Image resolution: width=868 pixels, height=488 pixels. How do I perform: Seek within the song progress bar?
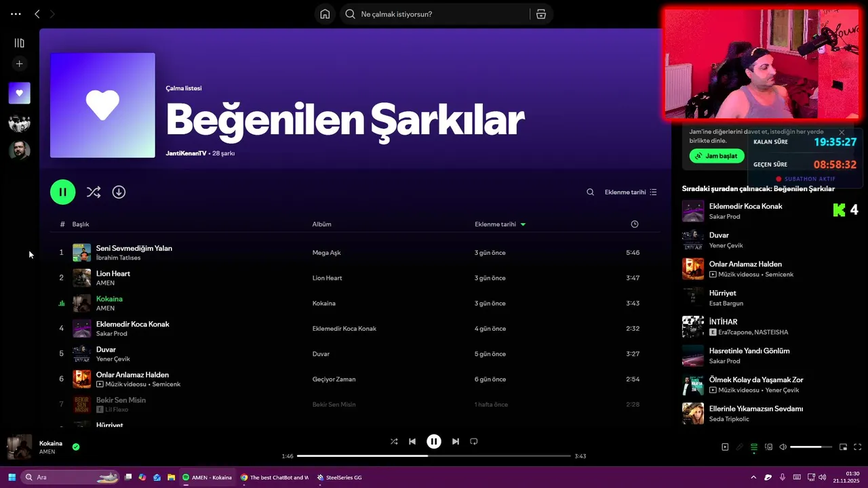pyautogui.click(x=434, y=456)
